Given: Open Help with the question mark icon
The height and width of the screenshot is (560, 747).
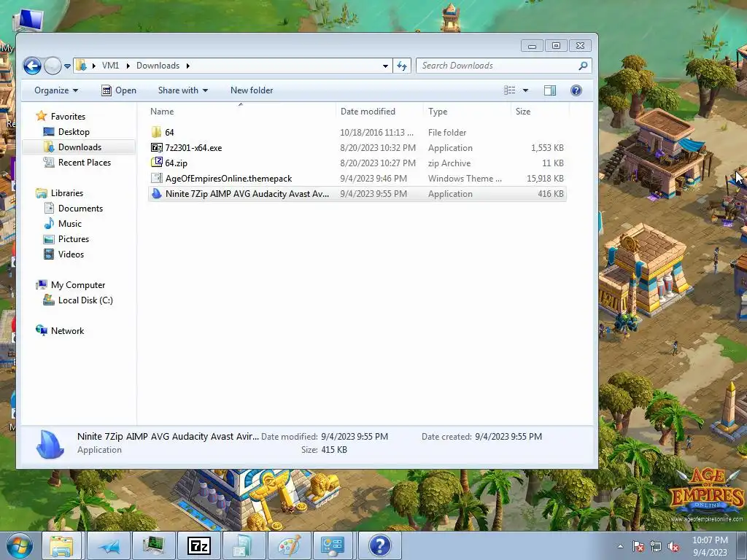Looking at the screenshot, I should (x=576, y=90).
